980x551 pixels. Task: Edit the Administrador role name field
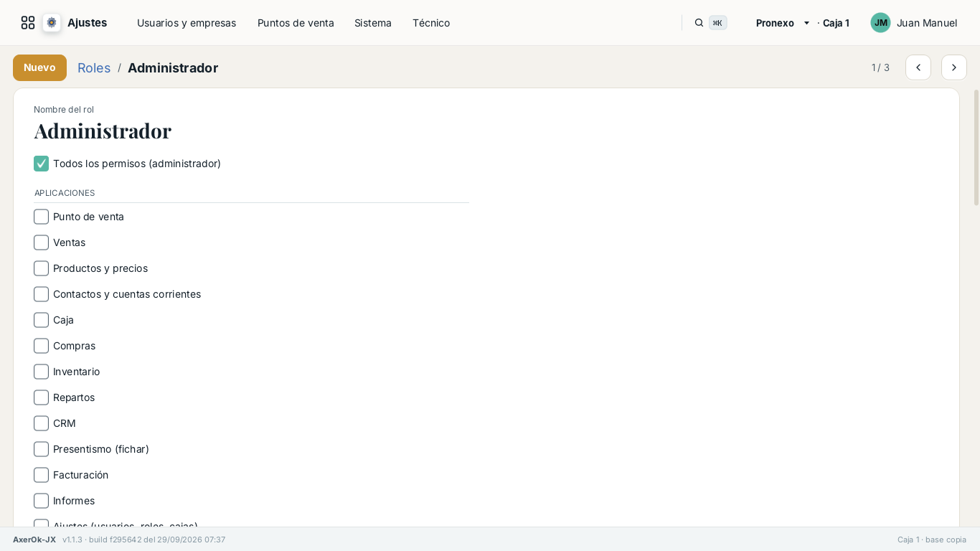(x=103, y=131)
